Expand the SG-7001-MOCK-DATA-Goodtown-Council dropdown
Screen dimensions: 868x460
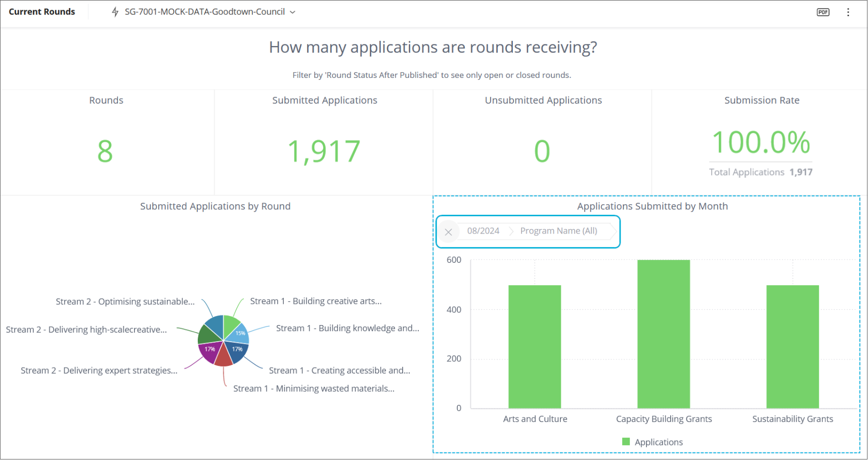coord(204,12)
